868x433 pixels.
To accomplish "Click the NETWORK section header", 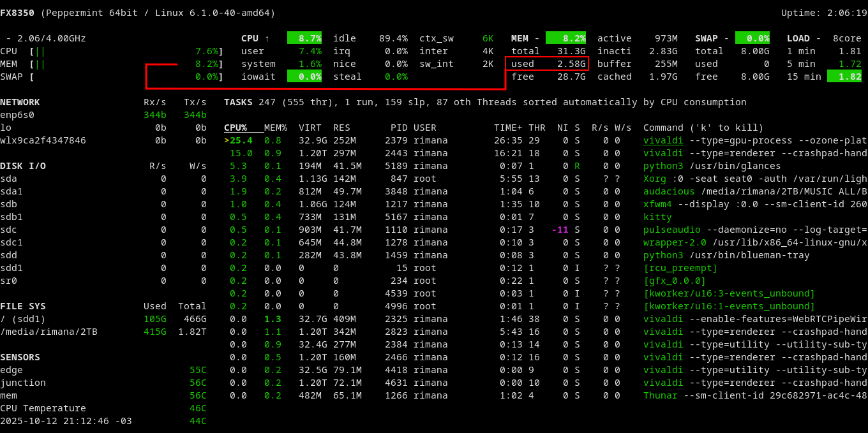I will pyautogui.click(x=20, y=102).
